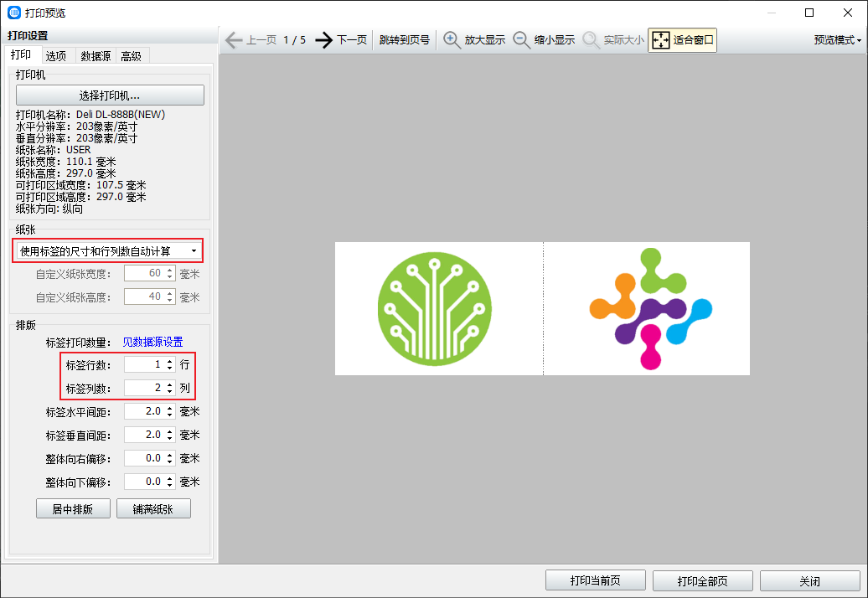This screenshot has height=598, width=868.
Task: Decrease overall downward offset
Action: point(170,485)
